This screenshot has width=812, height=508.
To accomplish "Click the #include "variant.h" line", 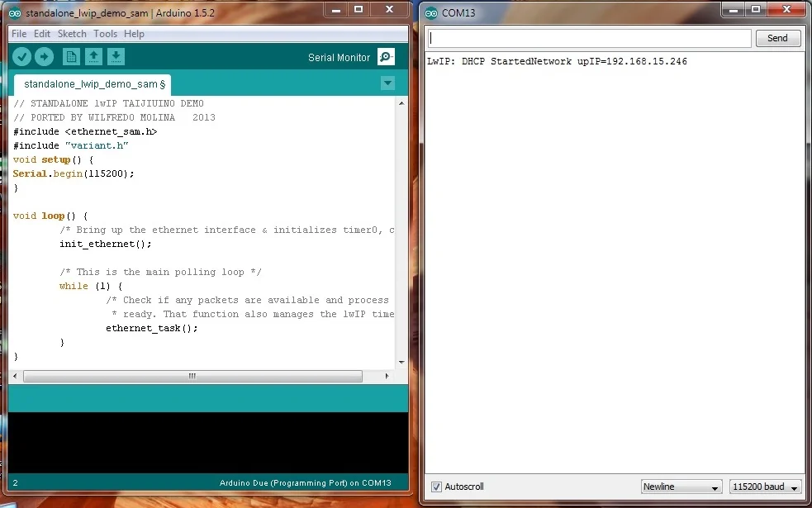I will [71, 145].
